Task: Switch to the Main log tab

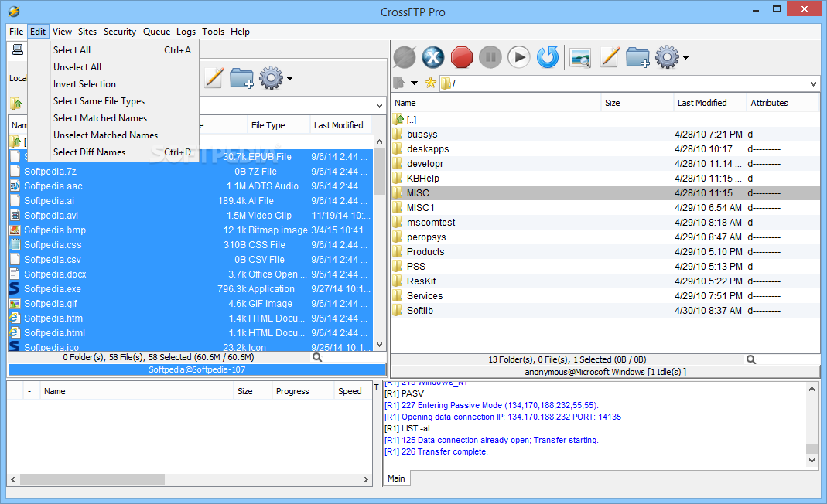Action: click(x=397, y=478)
